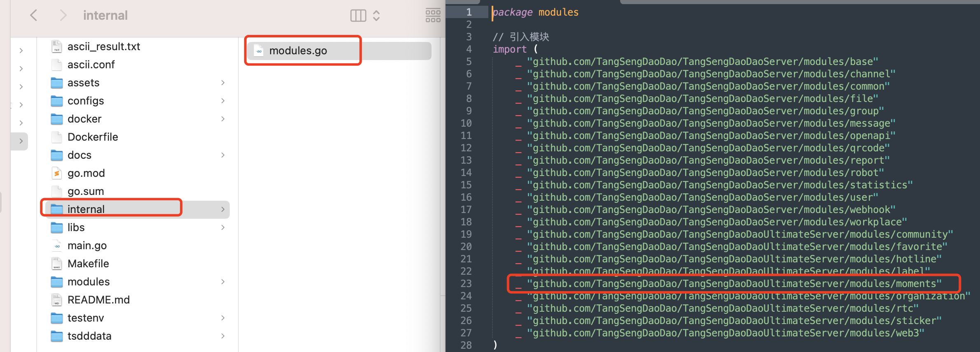This screenshot has width=980, height=352.
Task: Click the column view mode icon
Action: point(358,16)
